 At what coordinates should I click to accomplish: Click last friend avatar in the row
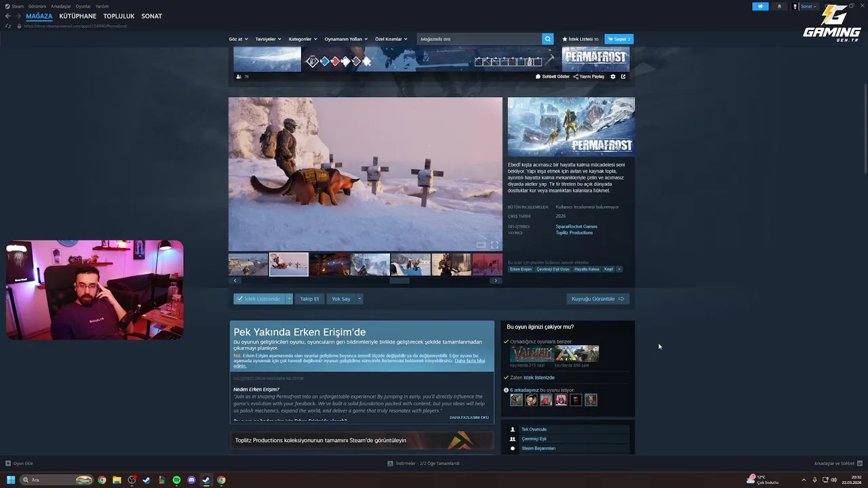pyautogui.click(x=591, y=400)
